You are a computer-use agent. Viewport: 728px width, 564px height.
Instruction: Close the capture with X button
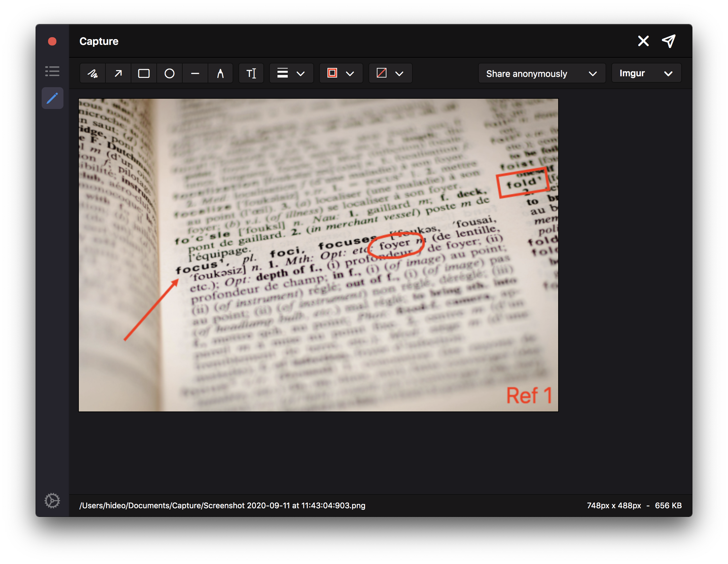(643, 41)
